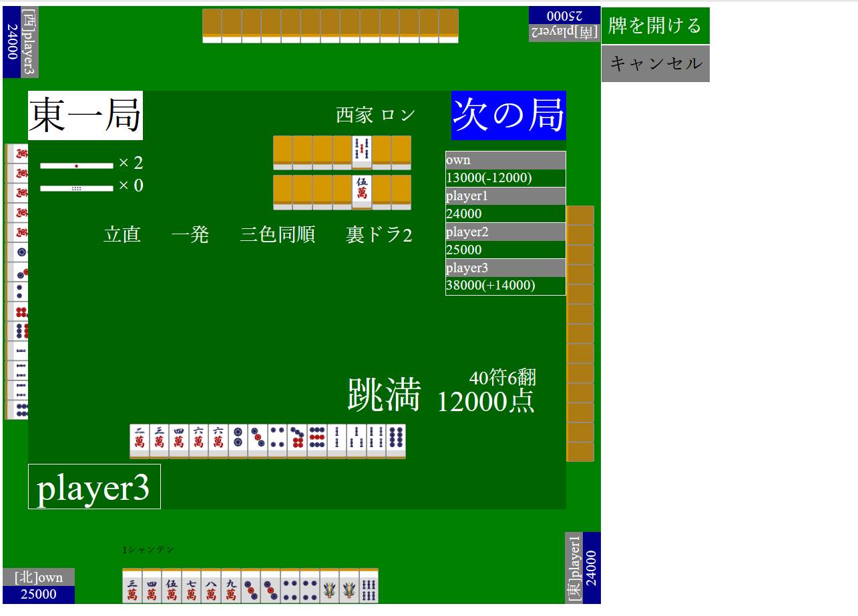Select the 四萬 tile in own hand
Viewport: 858px width, 616px height.
152,586
